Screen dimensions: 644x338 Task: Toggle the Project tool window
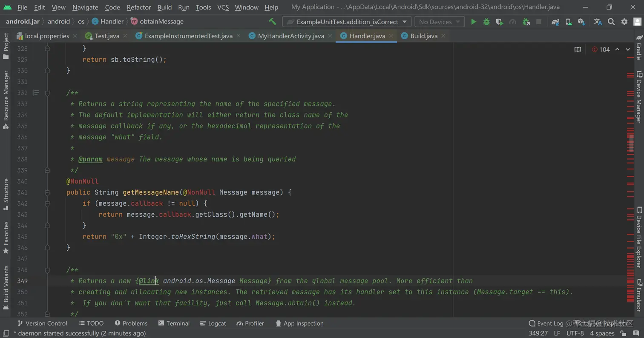(x=6, y=46)
